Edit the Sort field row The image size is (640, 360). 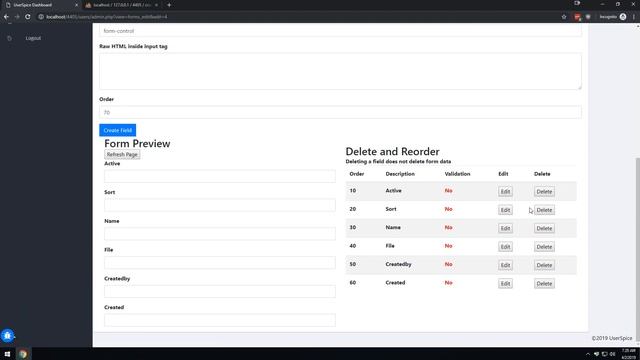505,210
